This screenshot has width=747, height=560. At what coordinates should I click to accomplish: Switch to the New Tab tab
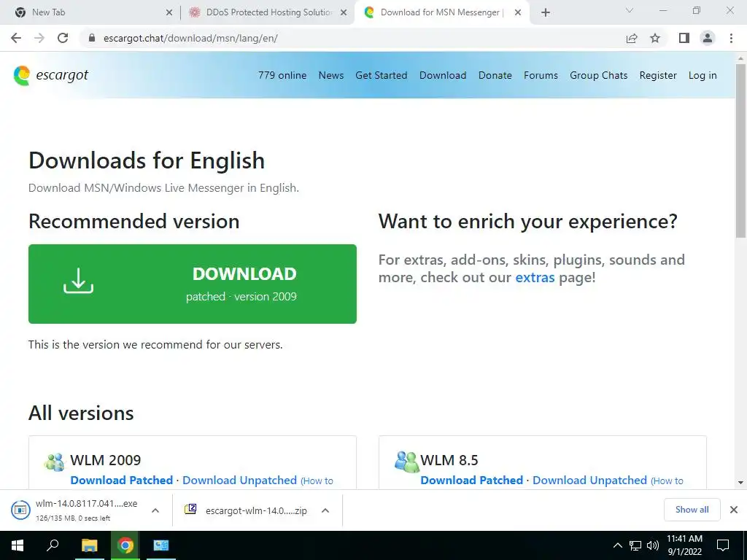pyautogui.click(x=90, y=12)
